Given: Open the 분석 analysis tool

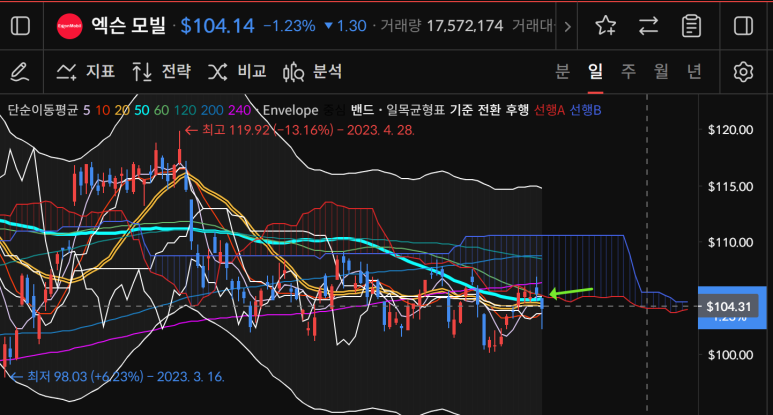Looking at the screenshot, I should [x=313, y=72].
